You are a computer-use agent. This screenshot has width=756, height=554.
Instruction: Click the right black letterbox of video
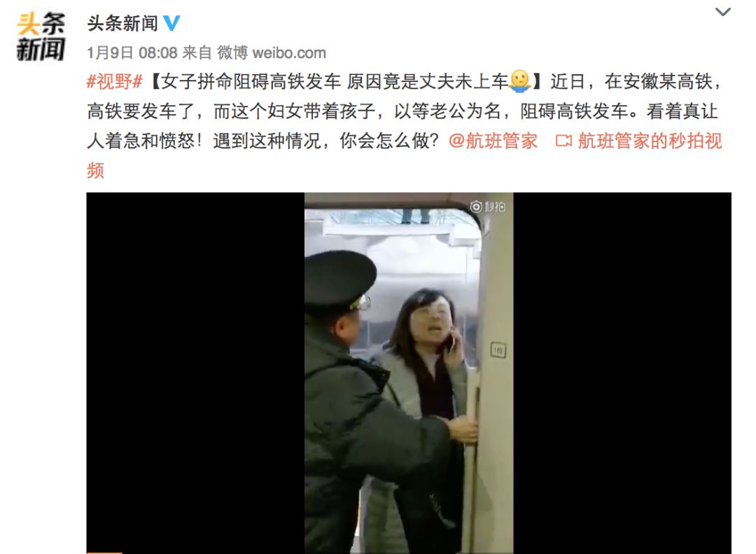click(622, 373)
